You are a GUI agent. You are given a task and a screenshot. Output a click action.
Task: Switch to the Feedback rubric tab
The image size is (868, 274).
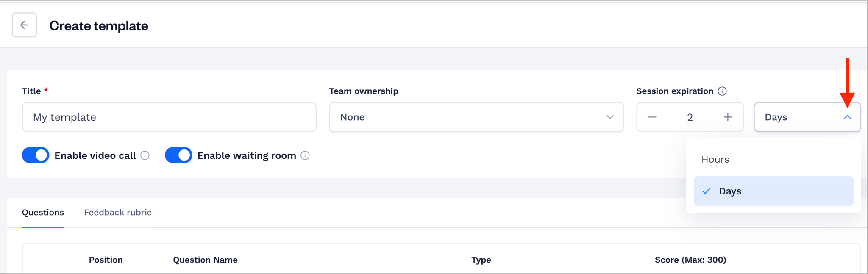point(118,213)
